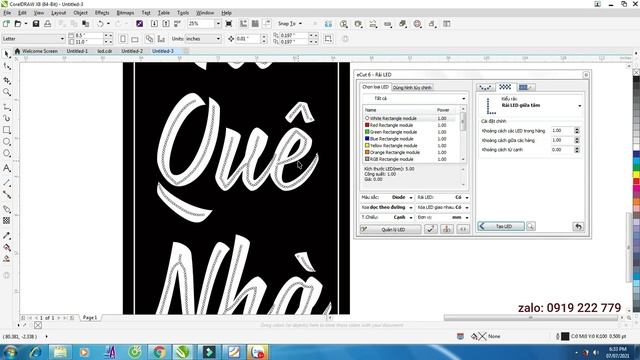Screen dimensions: 640x360
Task: Select the Polygon tool
Action: (x=7, y=154)
